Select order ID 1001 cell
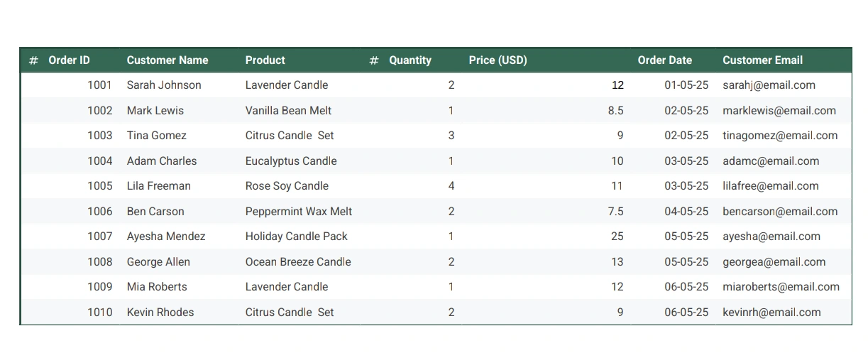Image resolution: width=868 pixels, height=353 pixels. click(x=99, y=85)
